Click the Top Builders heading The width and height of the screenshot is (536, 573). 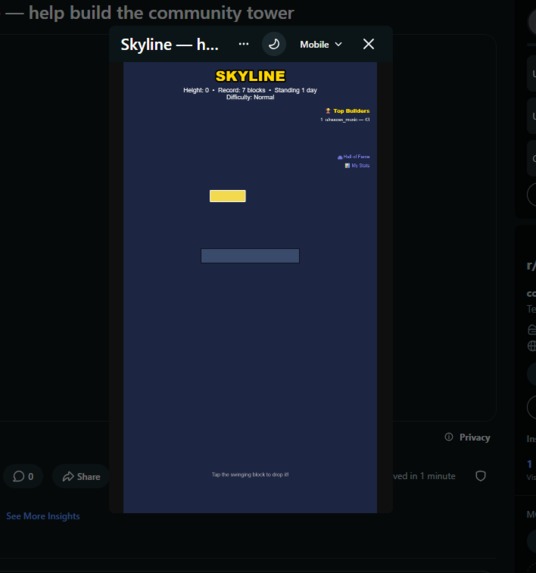(x=347, y=111)
